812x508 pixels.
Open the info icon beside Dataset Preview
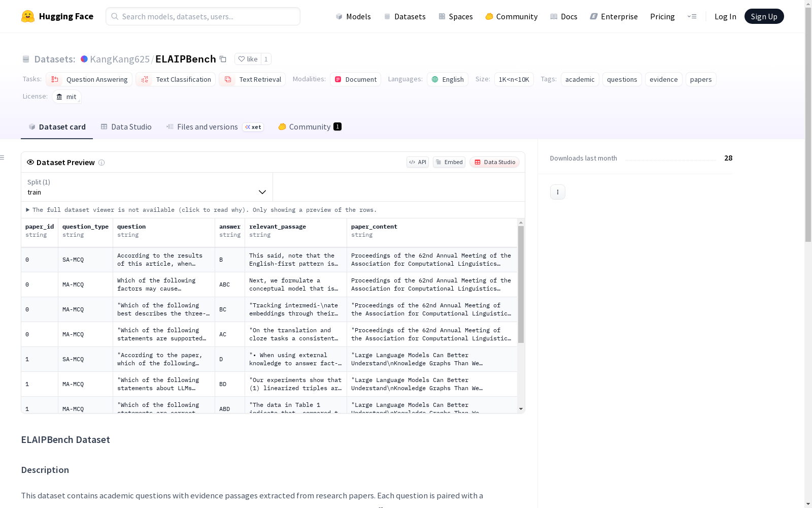point(101,163)
